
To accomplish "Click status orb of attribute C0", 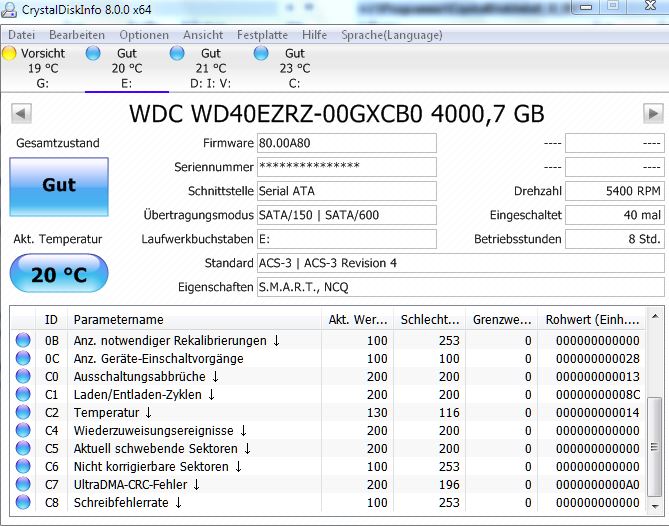I will click(23, 376).
